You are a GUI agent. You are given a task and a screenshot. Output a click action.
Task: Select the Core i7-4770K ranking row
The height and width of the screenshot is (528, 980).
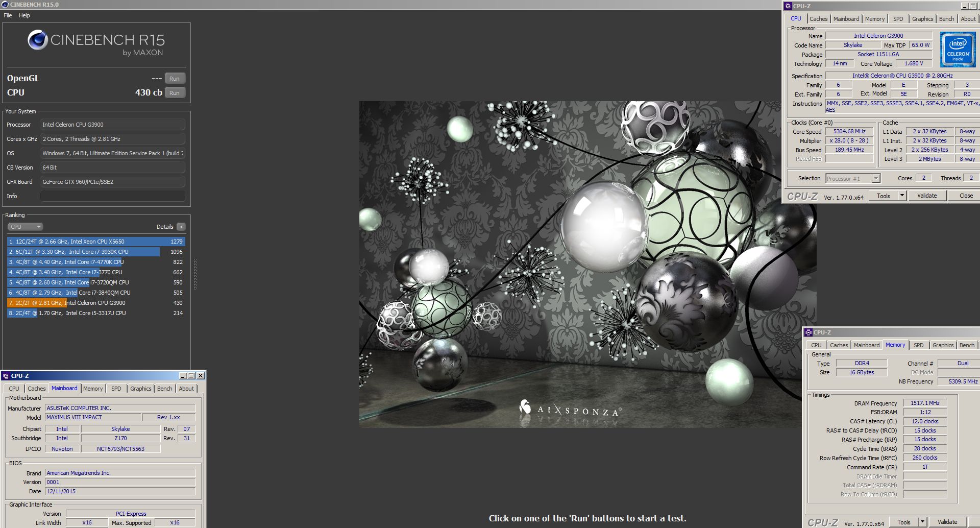(96, 262)
